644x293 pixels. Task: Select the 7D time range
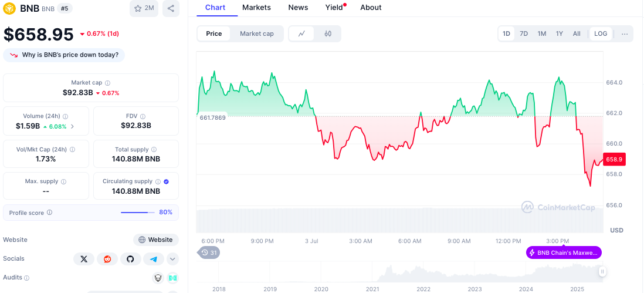[524, 33]
